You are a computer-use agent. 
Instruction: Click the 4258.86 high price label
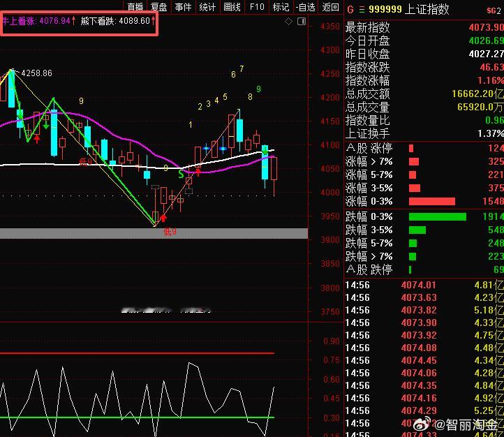pos(36,73)
